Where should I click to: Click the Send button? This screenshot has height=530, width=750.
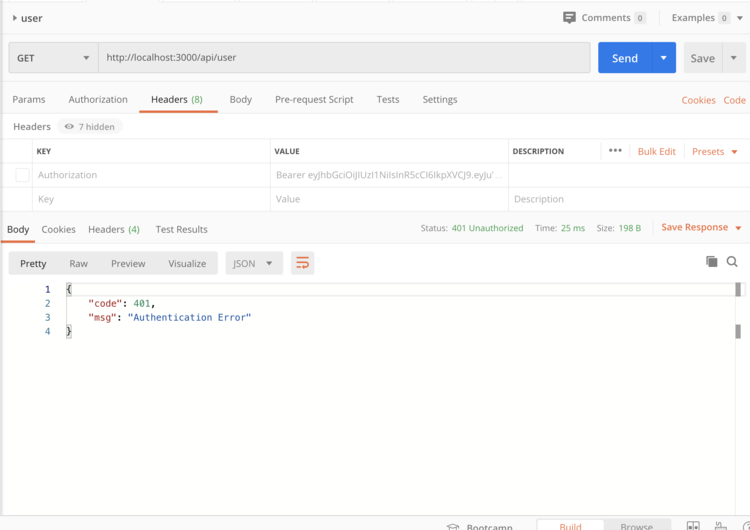625,58
